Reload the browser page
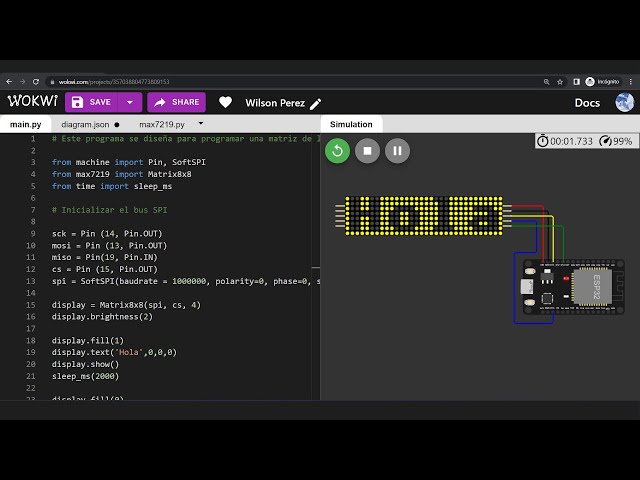 pyautogui.click(x=36, y=82)
